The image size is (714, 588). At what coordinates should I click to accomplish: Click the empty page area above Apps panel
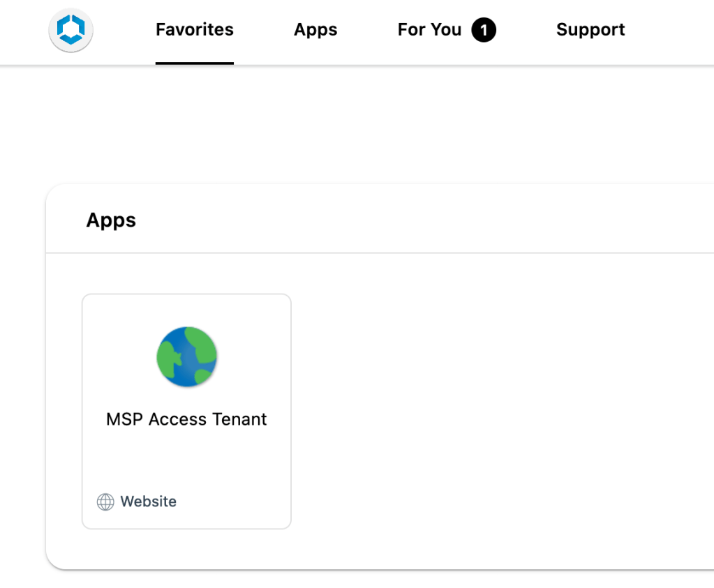point(349,126)
